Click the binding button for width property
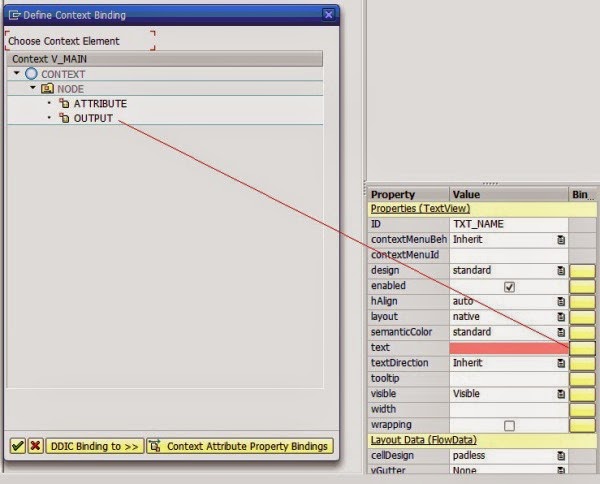The height and width of the screenshot is (484, 600). click(x=582, y=409)
